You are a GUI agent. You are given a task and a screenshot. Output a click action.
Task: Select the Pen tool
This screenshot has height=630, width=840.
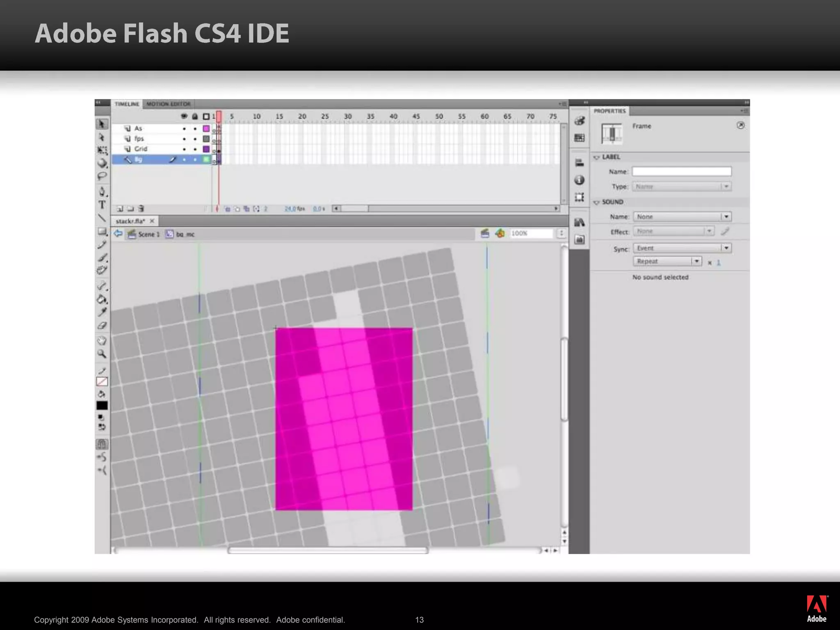(x=102, y=191)
